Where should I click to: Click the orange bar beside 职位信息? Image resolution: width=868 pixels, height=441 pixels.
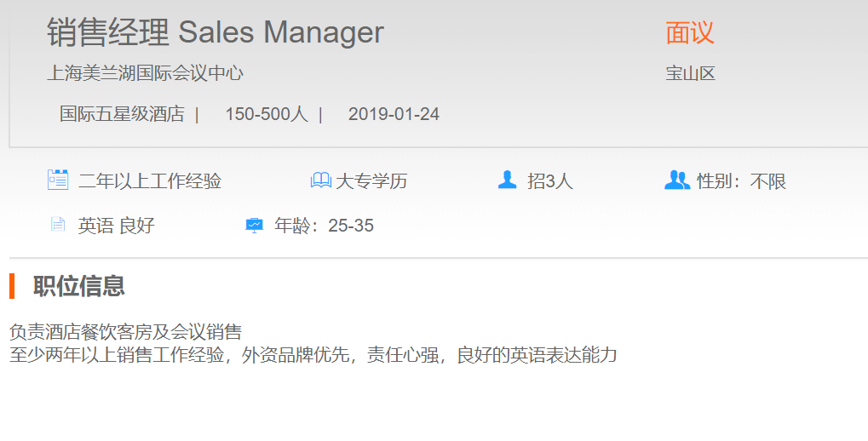12,286
